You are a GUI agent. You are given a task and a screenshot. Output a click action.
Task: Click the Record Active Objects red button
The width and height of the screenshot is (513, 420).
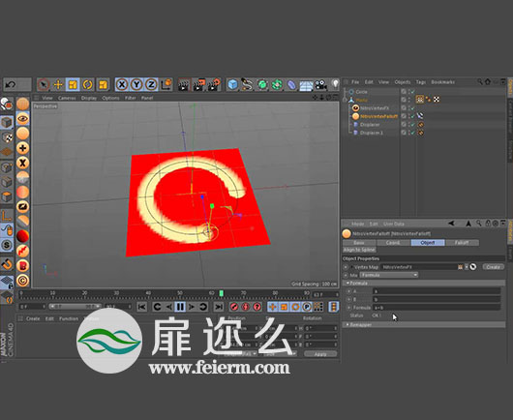tap(234, 307)
